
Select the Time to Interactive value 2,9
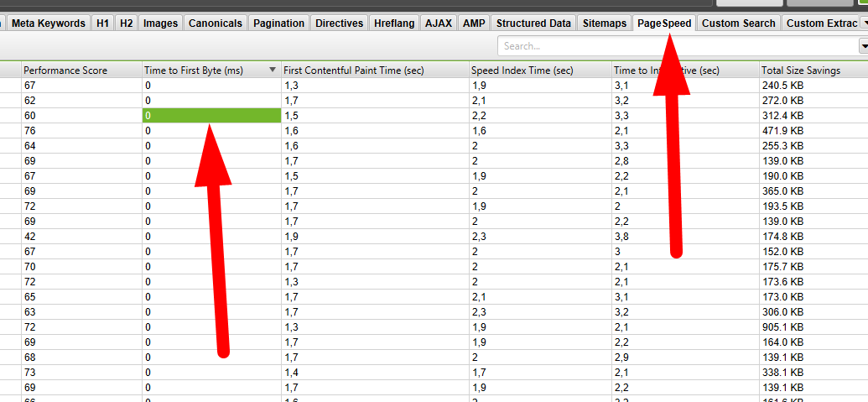tap(685, 357)
